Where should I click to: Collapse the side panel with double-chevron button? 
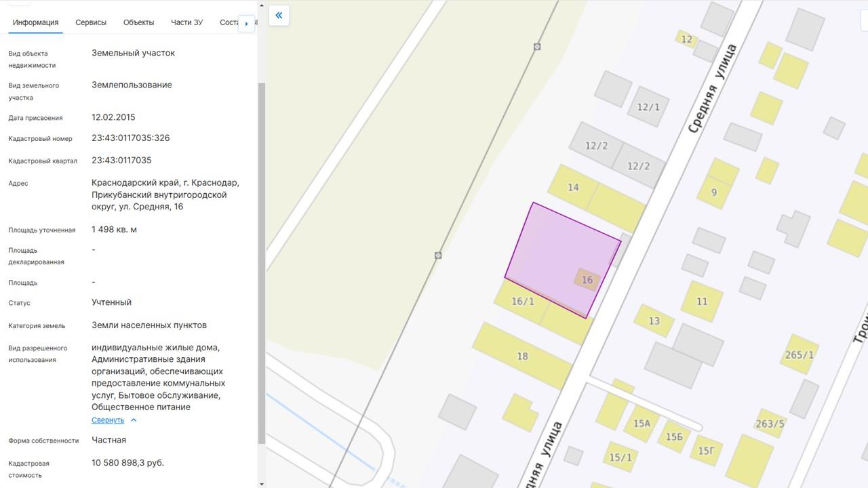(x=279, y=16)
